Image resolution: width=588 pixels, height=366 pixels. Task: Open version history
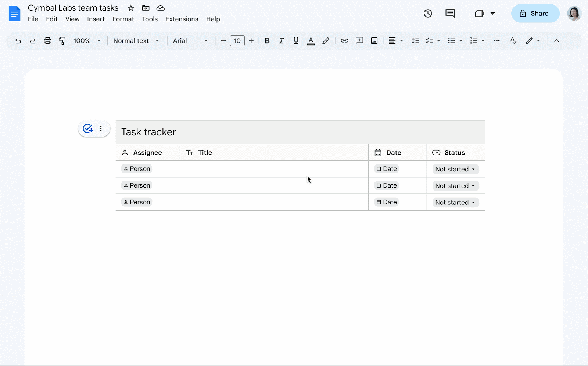427,13
